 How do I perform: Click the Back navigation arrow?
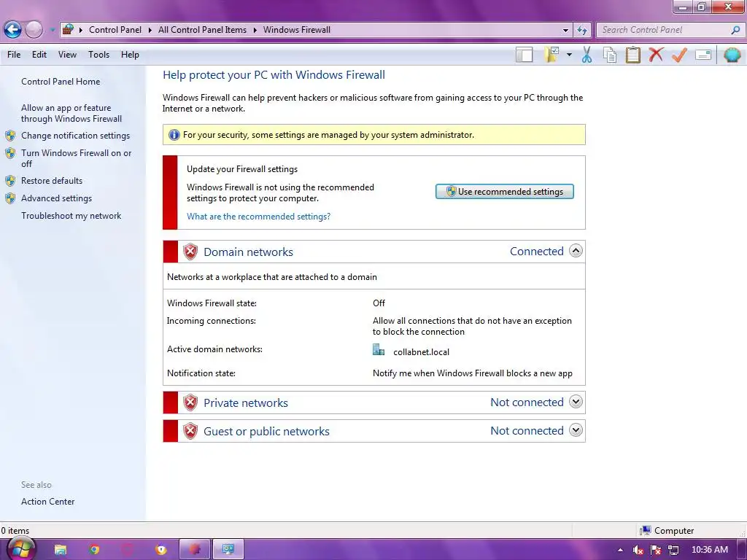(13, 29)
